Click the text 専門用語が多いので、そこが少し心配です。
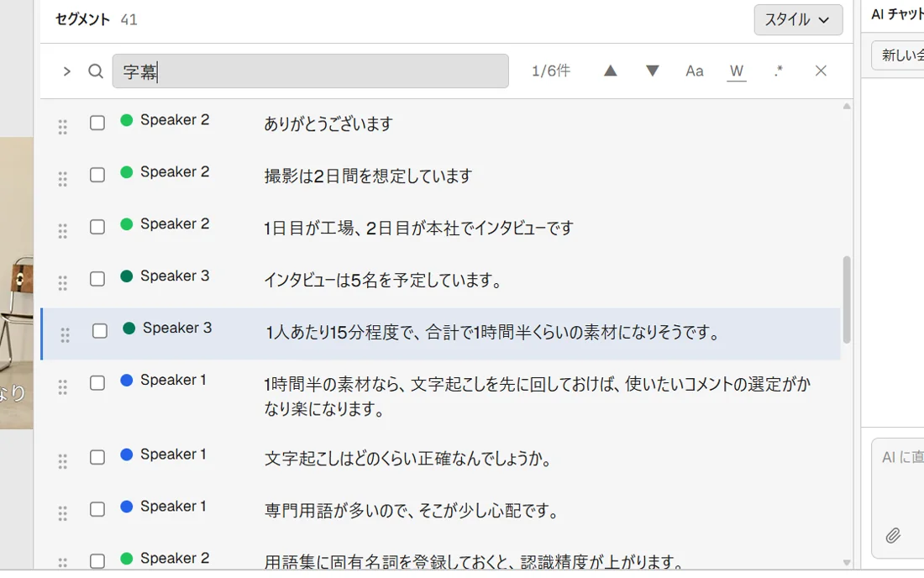 tap(412, 510)
